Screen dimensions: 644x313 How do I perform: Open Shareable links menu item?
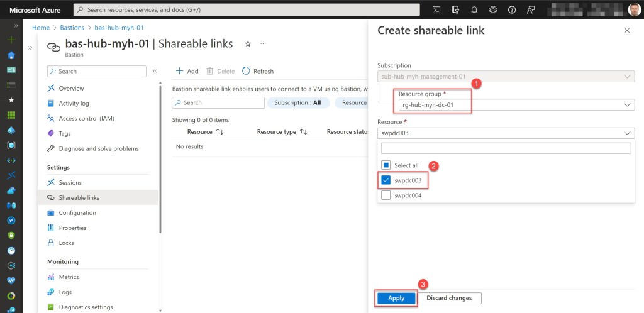(x=79, y=197)
